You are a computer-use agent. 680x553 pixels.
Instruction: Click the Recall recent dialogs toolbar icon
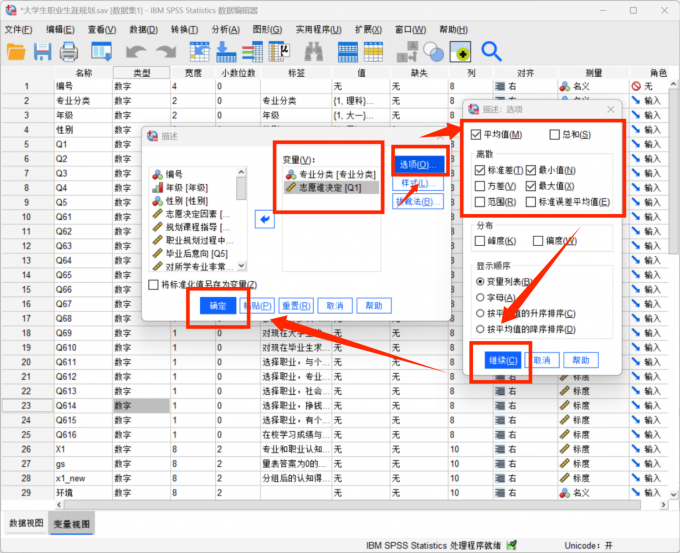pyautogui.click(x=102, y=51)
